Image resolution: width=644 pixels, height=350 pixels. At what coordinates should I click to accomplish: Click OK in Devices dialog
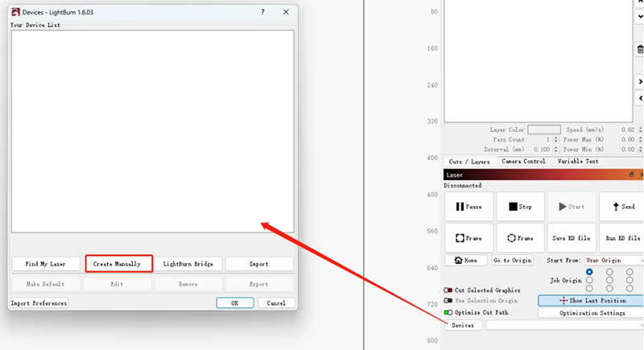[234, 303]
